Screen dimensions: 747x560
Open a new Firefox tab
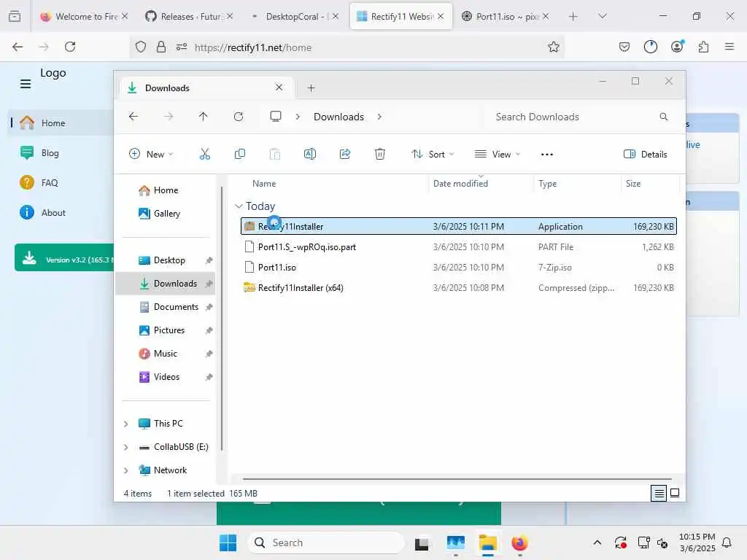coord(573,17)
